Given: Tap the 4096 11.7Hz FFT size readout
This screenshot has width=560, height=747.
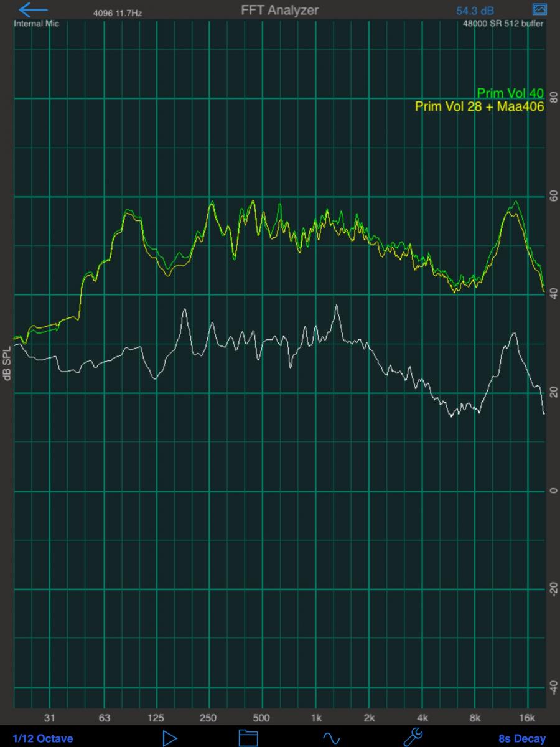Looking at the screenshot, I should (118, 13).
